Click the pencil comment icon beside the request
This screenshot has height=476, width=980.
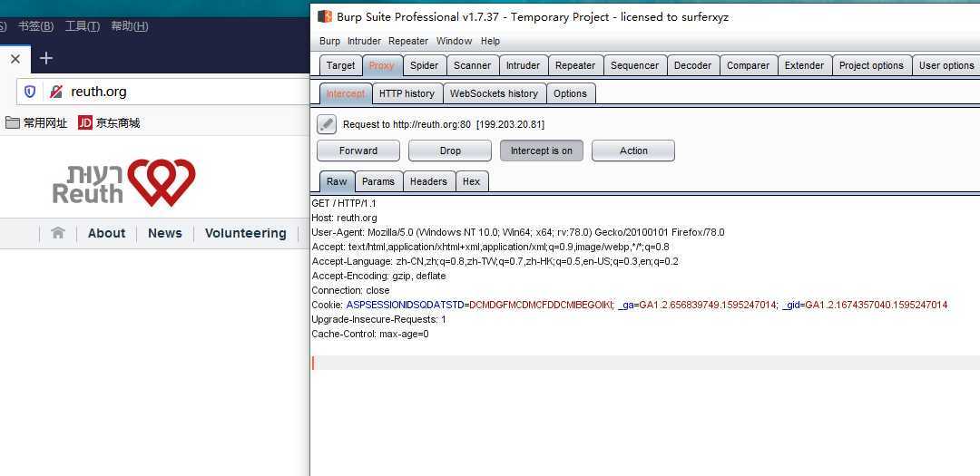tap(327, 124)
